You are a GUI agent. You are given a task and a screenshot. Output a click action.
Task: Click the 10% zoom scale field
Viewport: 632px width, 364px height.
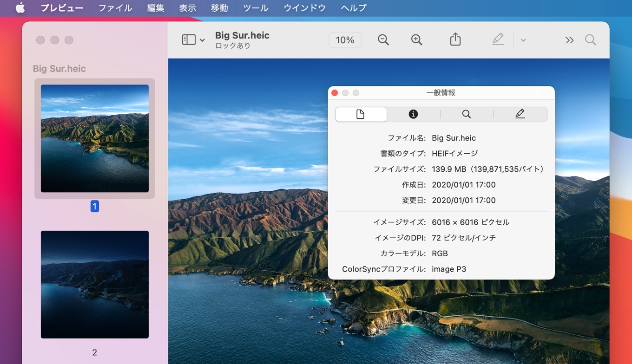point(345,40)
